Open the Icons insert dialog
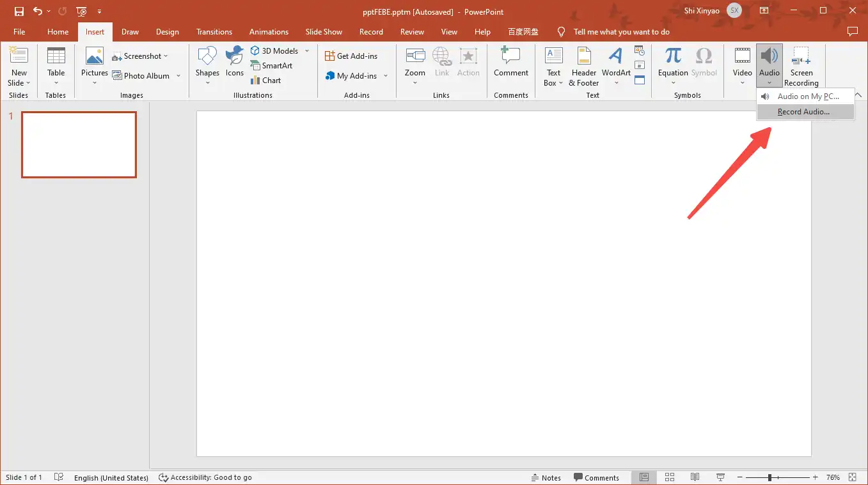 point(235,62)
